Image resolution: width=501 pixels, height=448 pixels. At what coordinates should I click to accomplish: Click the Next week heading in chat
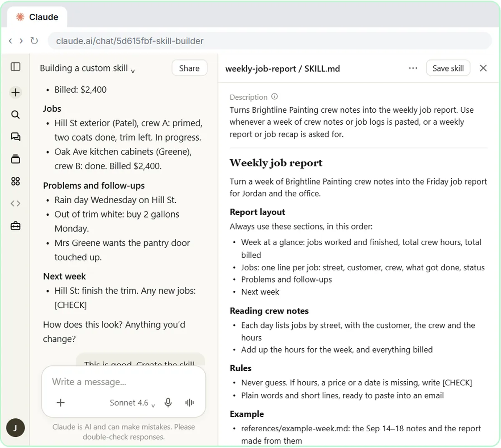[x=64, y=276]
